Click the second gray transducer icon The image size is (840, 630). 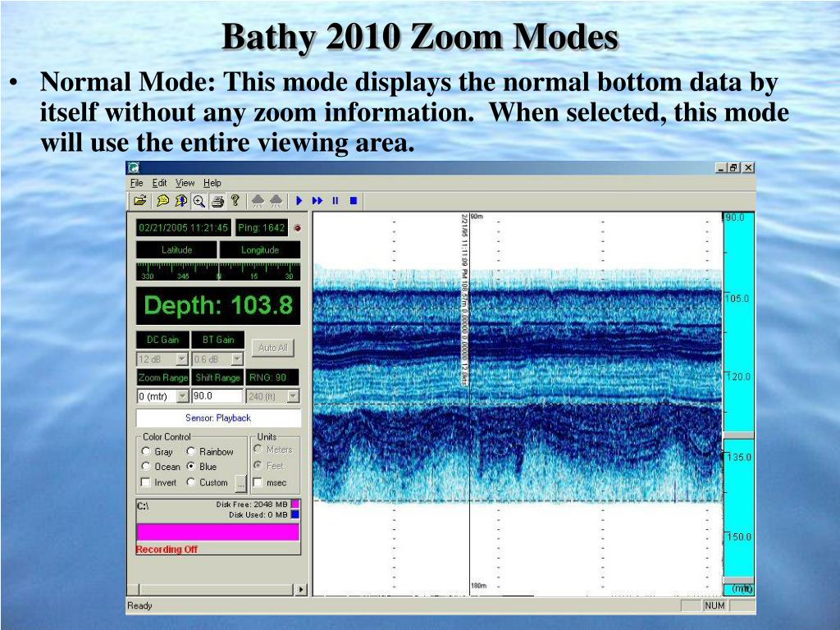[276, 201]
